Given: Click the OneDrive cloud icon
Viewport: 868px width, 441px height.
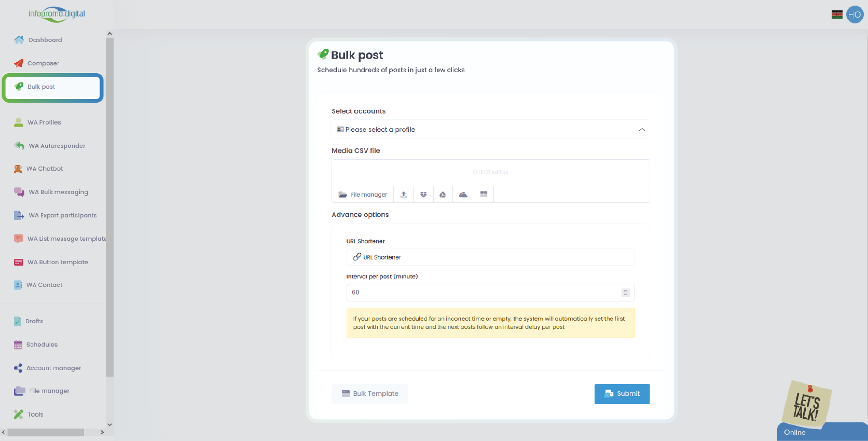Looking at the screenshot, I should coord(463,195).
